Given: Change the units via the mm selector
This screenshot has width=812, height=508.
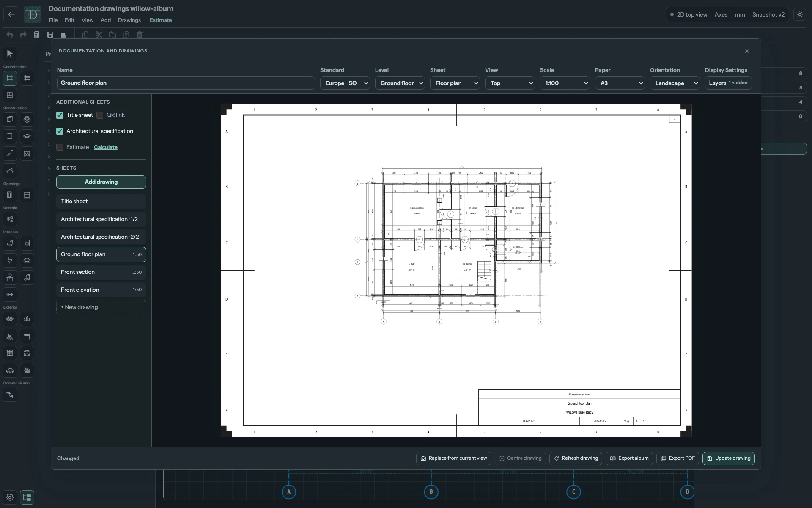Looking at the screenshot, I should [x=740, y=14].
